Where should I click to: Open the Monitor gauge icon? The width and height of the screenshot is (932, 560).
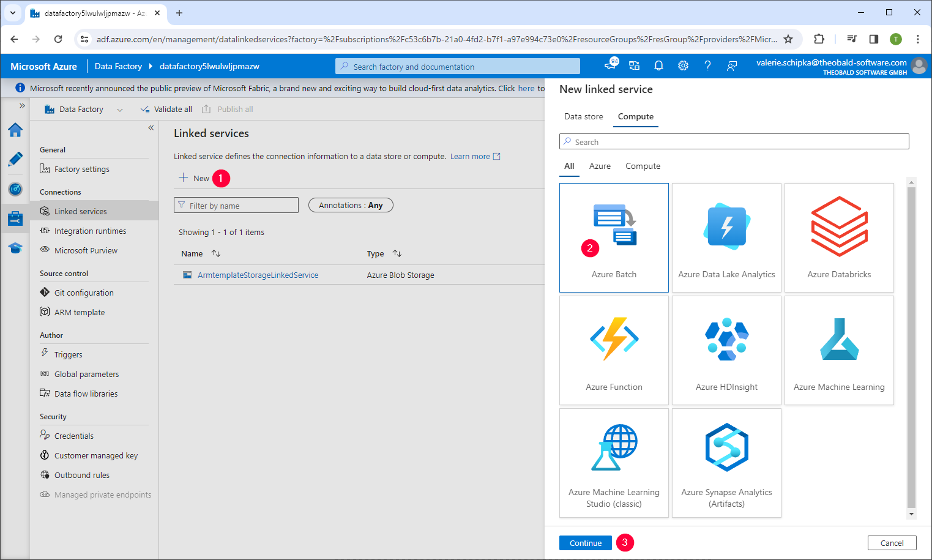(x=15, y=189)
